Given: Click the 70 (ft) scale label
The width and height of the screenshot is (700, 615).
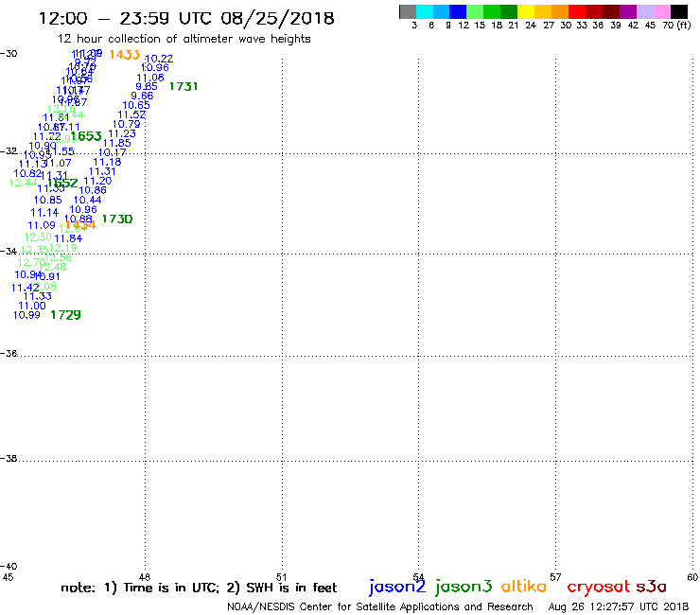Looking at the screenshot, I should click(x=676, y=26).
